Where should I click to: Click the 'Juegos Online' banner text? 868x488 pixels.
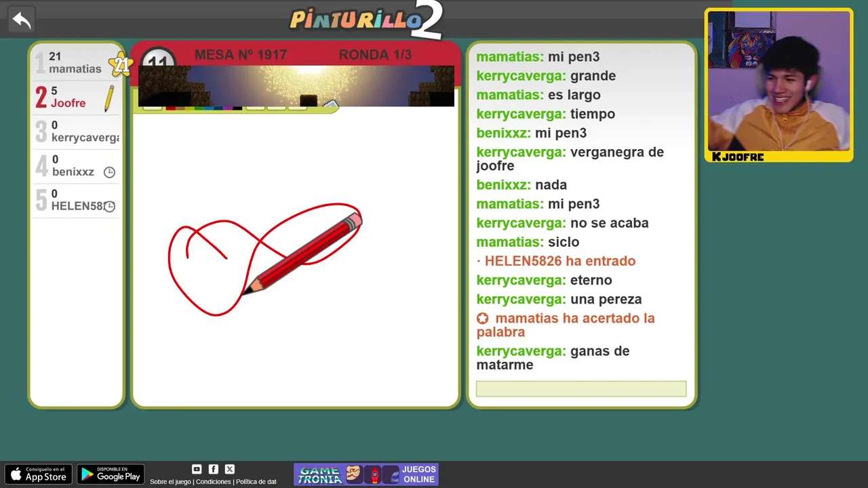[x=419, y=474]
